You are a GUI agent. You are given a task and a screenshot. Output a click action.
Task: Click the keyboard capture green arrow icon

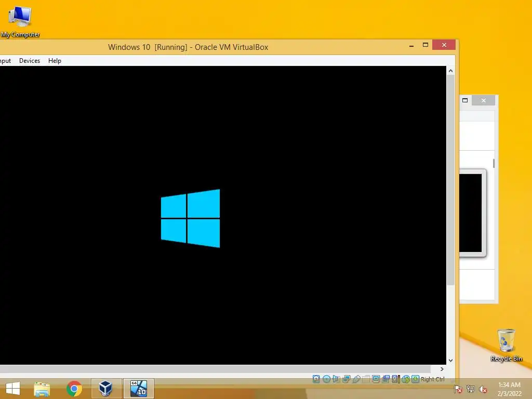(x=416, y=379)
